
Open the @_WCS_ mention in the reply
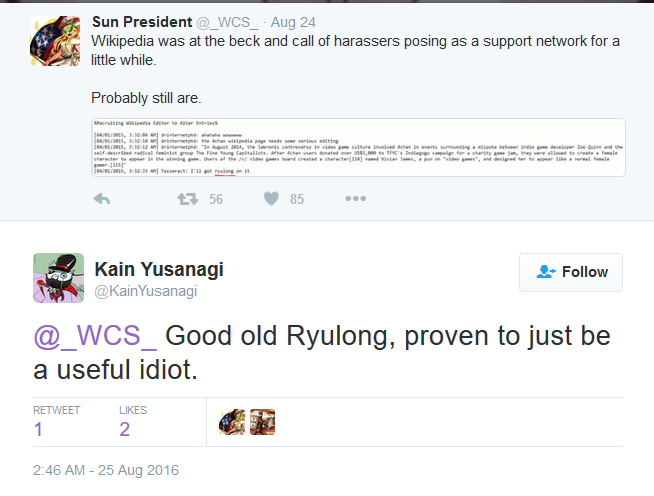pos(95,336)
